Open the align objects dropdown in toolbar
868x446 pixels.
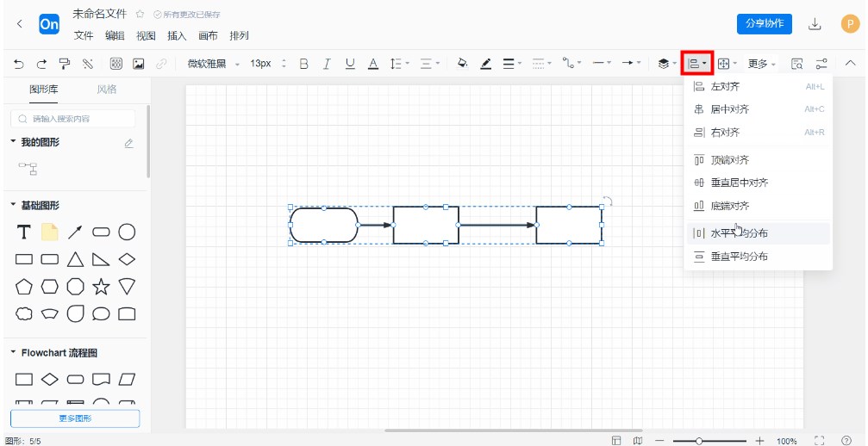click(696, 64)
